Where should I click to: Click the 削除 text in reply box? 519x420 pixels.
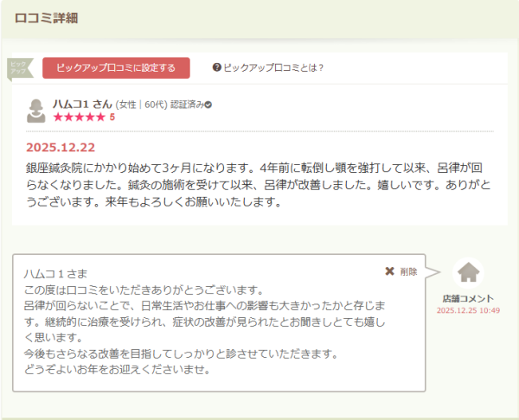(x=408, y=272)
